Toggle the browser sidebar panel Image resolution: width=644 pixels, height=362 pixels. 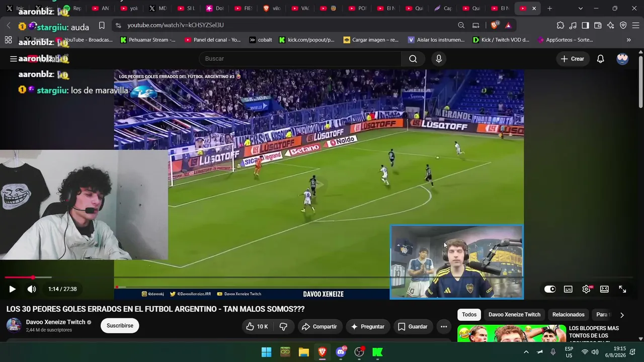[585, 25]
